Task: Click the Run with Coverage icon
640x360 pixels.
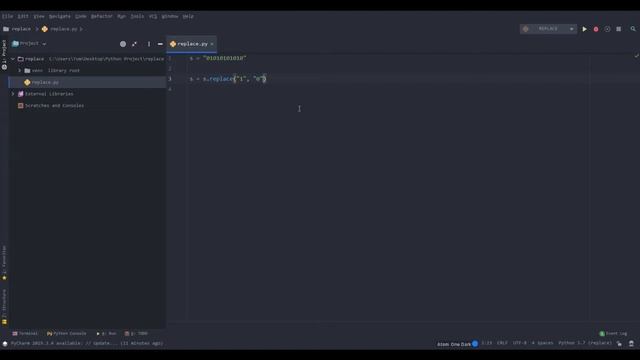Action: tap(607, 29)
